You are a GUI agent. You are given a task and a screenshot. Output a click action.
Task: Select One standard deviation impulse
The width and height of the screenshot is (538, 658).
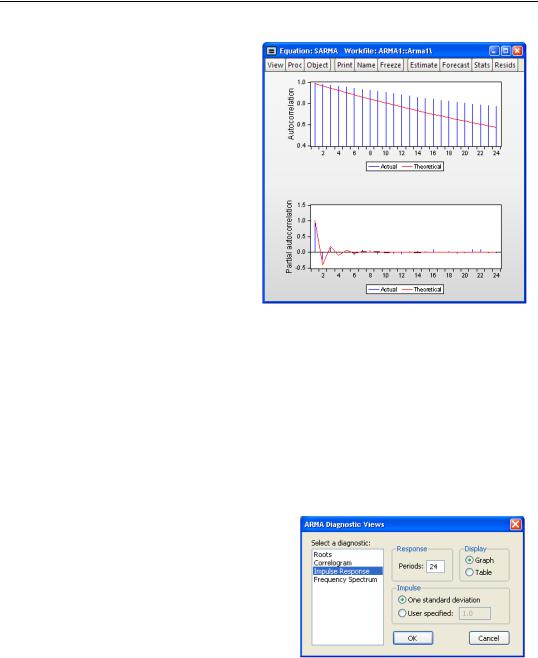tap(439, 600)
